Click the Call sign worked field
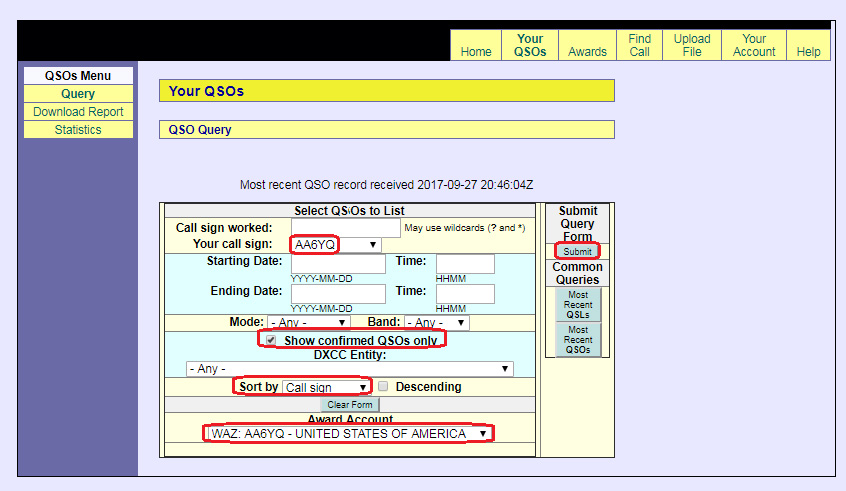846x491 pixels. 344,228
